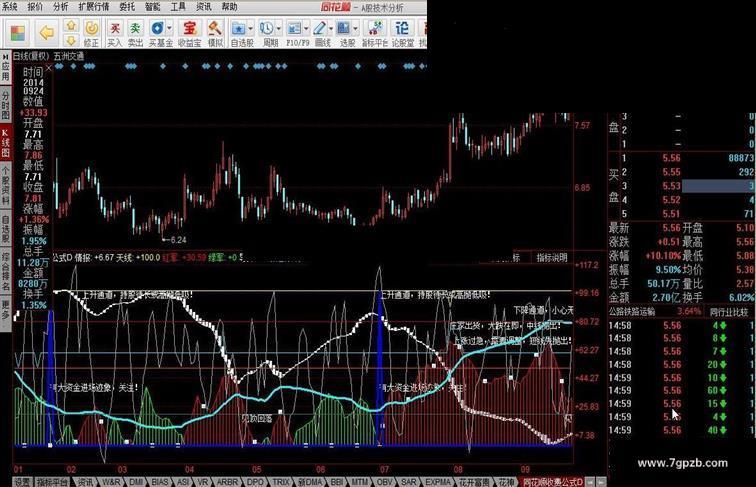
Task: Select the 花开富贵 indicator tab
Action: tap(474, 482)
